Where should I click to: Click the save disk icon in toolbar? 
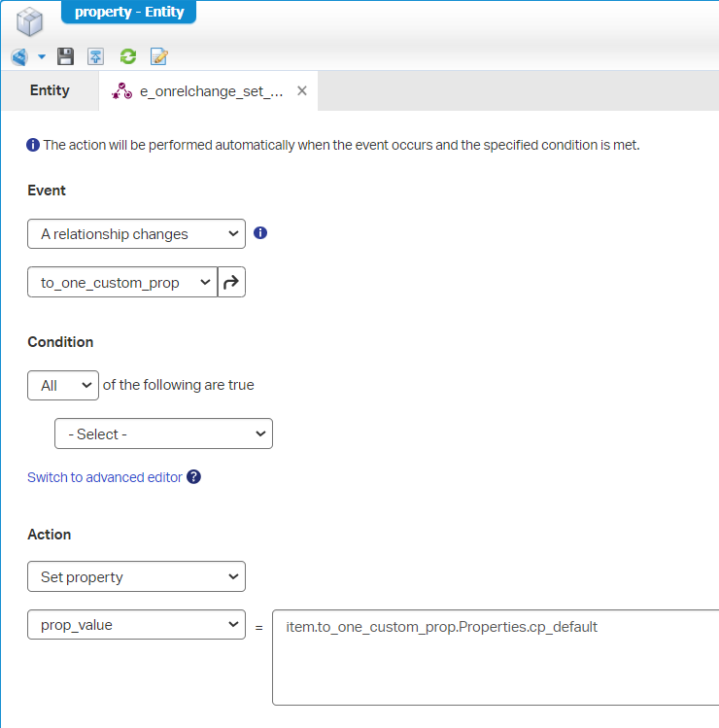pyautogui.click(x=66, y=56)
